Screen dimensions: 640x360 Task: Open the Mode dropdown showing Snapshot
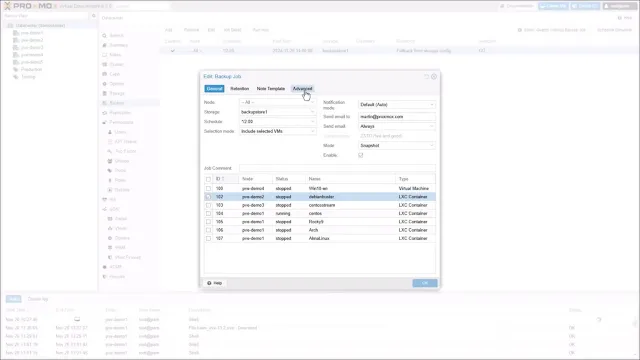pos(397,146)
